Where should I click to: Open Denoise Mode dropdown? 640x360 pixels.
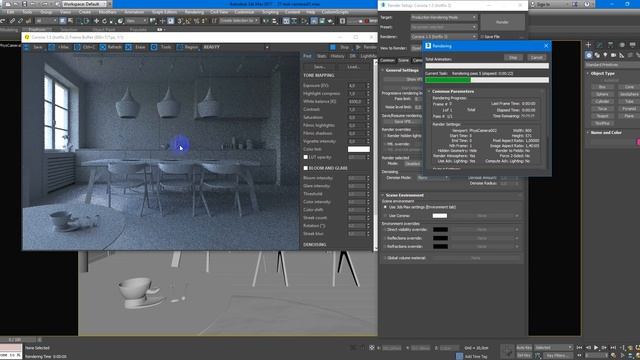coord(432,178)
